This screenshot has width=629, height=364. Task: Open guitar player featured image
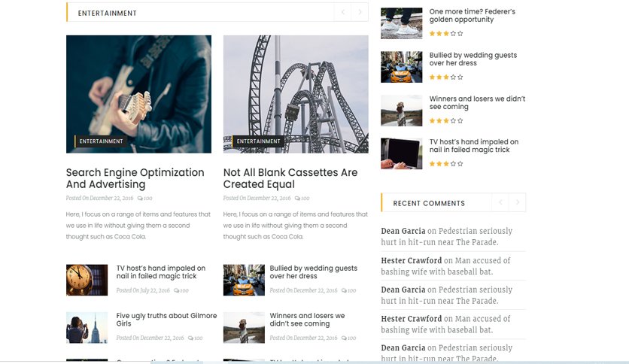[x=138, y=94]
